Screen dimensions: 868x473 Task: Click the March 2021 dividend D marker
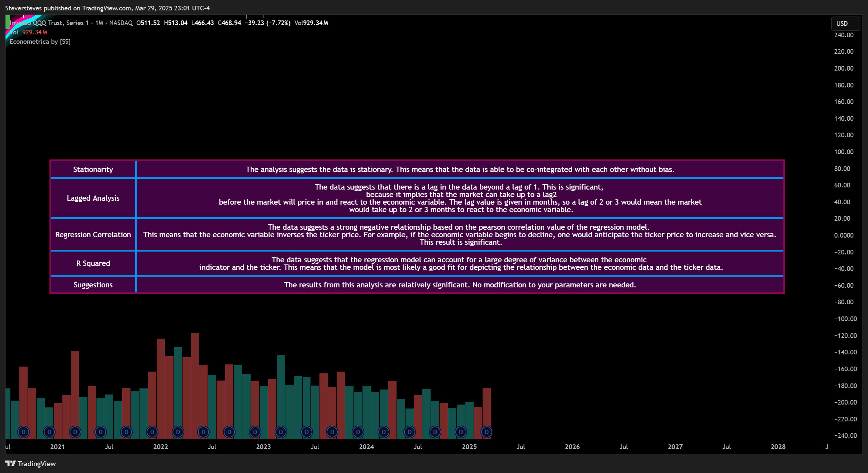75,432
